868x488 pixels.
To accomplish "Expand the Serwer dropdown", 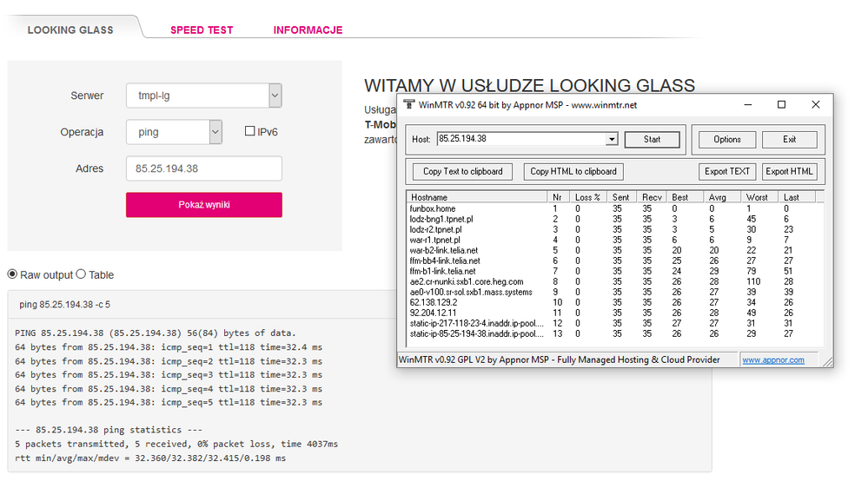I will pos(275,96).
